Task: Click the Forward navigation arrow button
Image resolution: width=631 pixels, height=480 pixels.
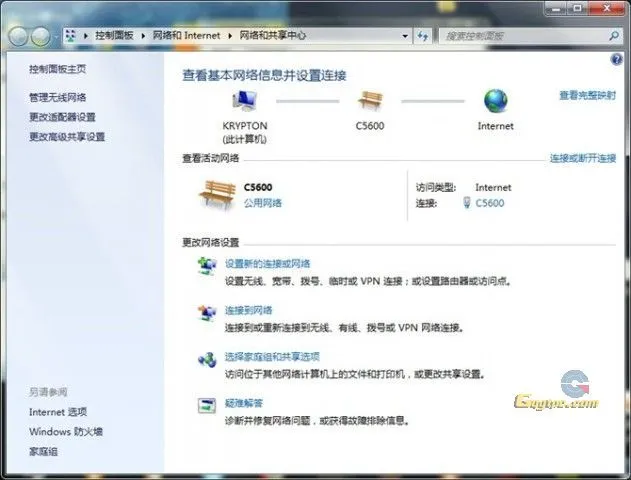Action: tap(41, 37)
